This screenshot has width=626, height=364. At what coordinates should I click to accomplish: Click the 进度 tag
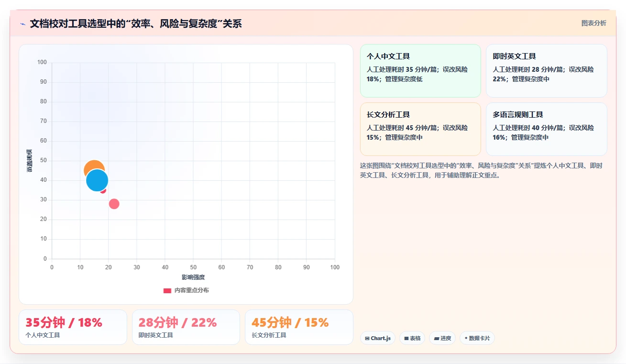pos(442,338)
